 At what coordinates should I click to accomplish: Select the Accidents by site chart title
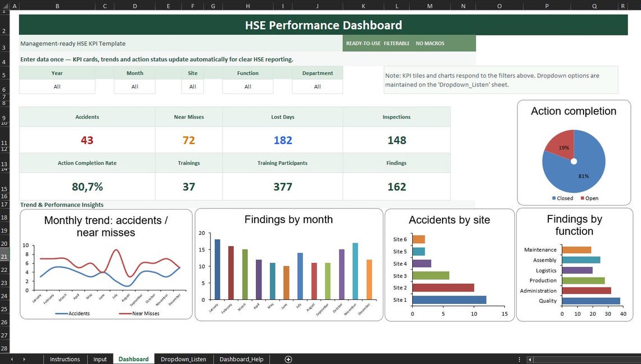[x=449, y=220]
